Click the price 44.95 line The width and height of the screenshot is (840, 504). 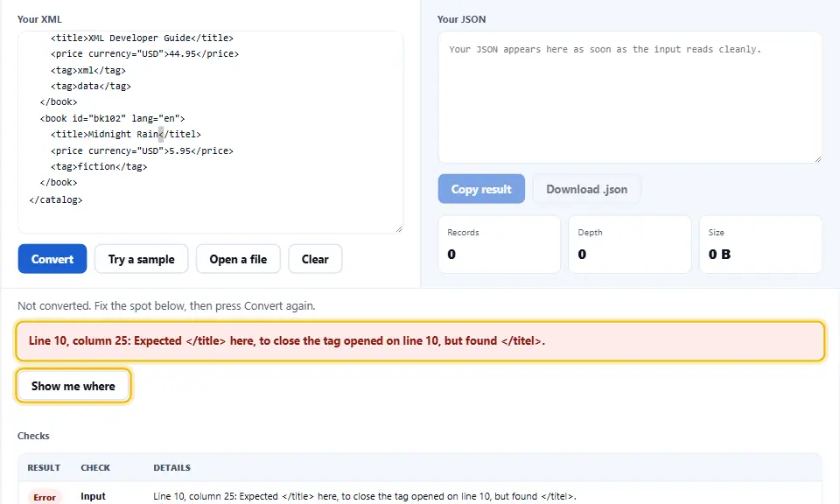145,54
